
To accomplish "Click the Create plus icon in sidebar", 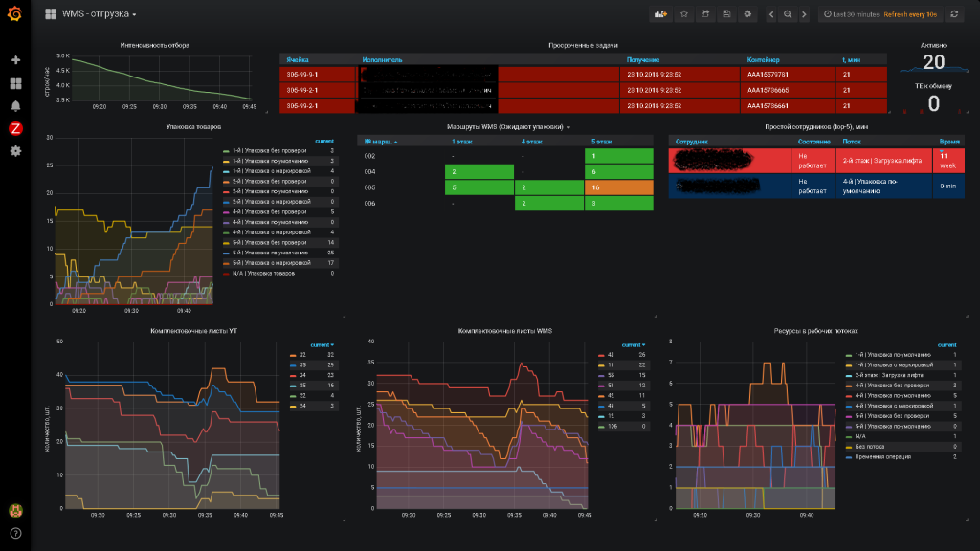I will [x=15, y=60].
